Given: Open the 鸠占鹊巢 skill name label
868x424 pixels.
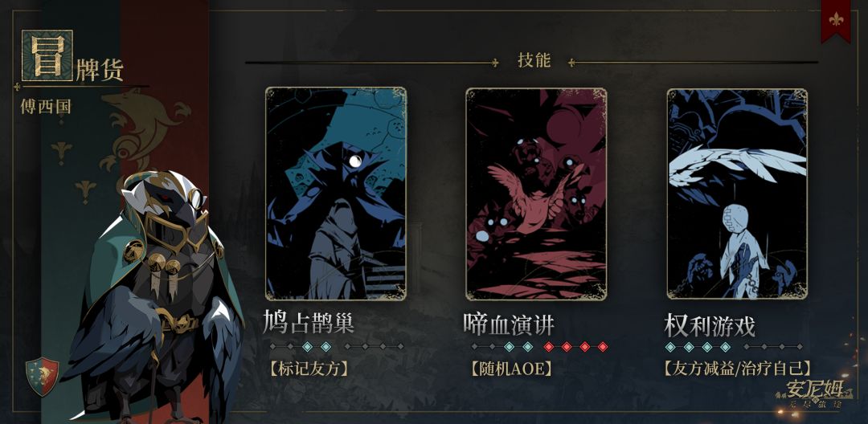Looking at the screenshot, I should pos(309,323).
